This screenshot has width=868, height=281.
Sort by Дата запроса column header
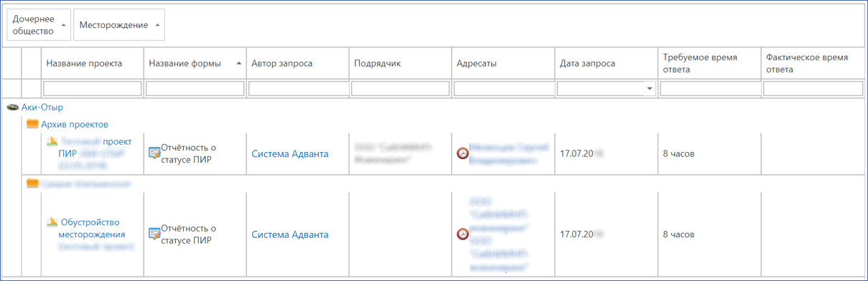click(x=606, y=64)
